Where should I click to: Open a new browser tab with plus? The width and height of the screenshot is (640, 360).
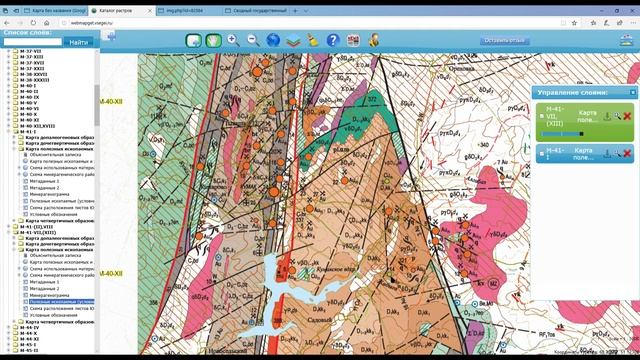[x=295, y=11]
